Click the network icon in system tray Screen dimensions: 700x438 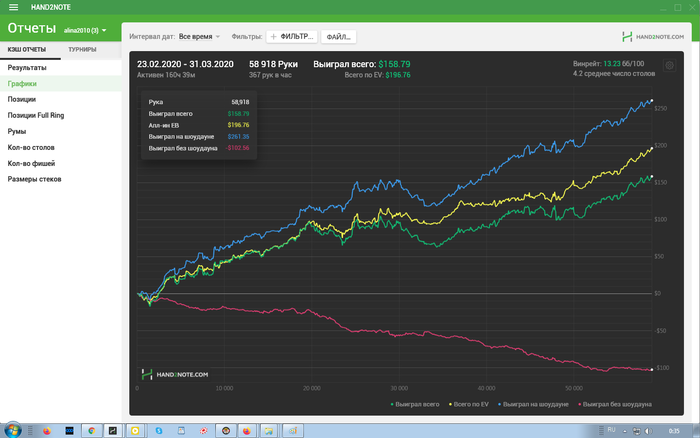point(637,431)
